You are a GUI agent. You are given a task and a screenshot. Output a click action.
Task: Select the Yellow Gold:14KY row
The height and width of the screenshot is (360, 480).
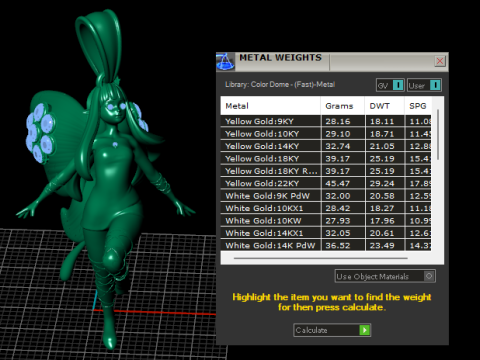tap(326, 146)
